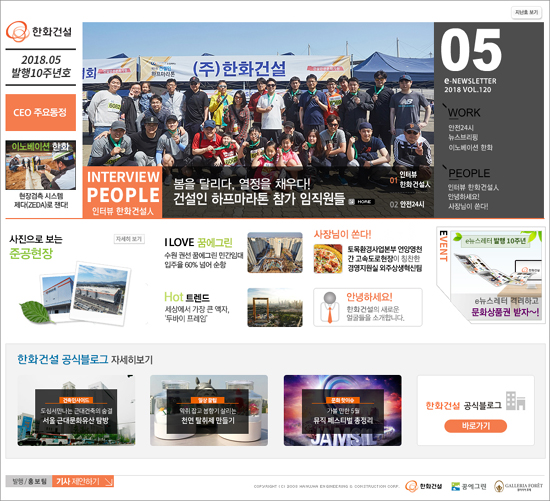The width and height of the screenshot is (550, 501).
Task: Open the 뮤직 페스티벌 총정리 blog post
Action: [x=343, y=410]
